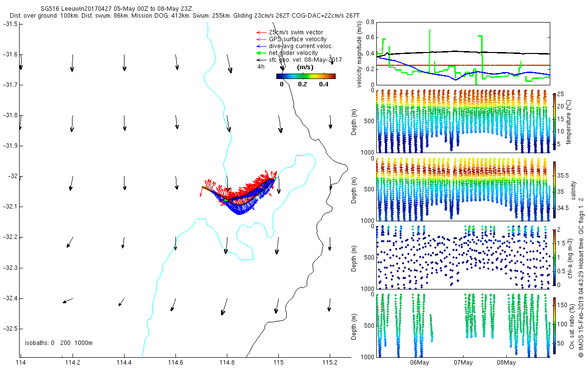This screenshot has height=368, width=588.
Task: Click the velocity magnitude (m/s) axis label
Action: pos(360,53)
